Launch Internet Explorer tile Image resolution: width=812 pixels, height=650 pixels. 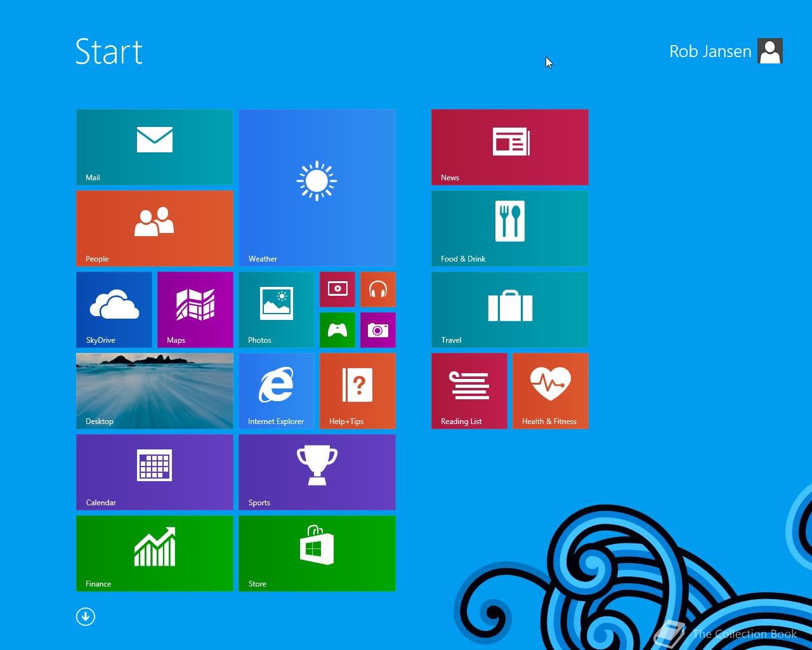point(277,391)
